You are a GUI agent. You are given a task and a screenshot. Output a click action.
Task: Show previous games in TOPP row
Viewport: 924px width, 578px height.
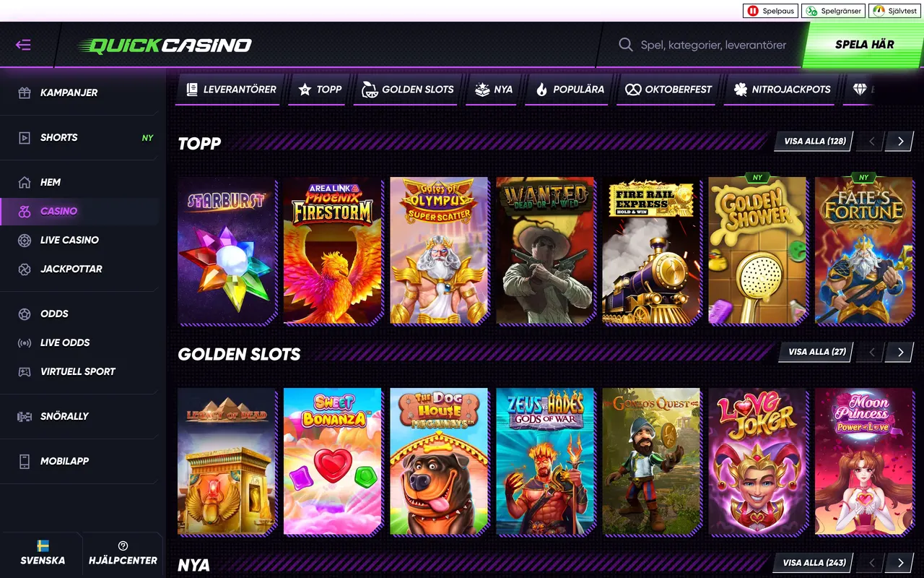(871, 141)
